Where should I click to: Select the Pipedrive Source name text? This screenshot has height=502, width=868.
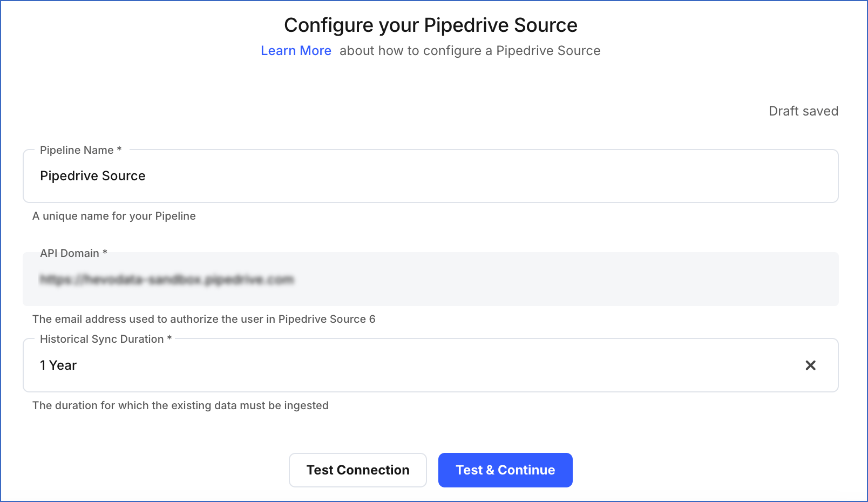pos(92,176)
